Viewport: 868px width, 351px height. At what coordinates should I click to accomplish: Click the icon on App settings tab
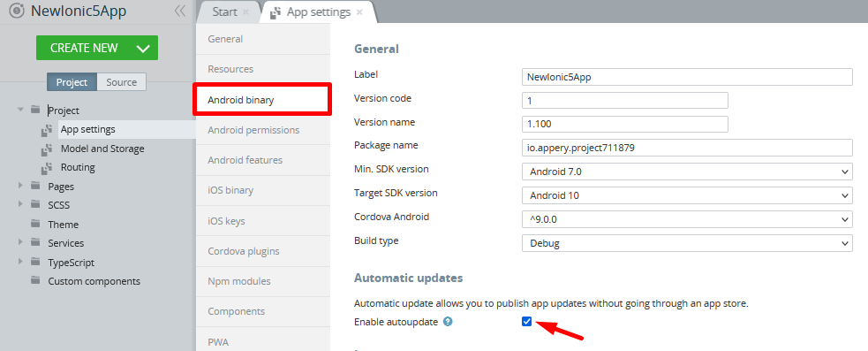click(275, 12)
